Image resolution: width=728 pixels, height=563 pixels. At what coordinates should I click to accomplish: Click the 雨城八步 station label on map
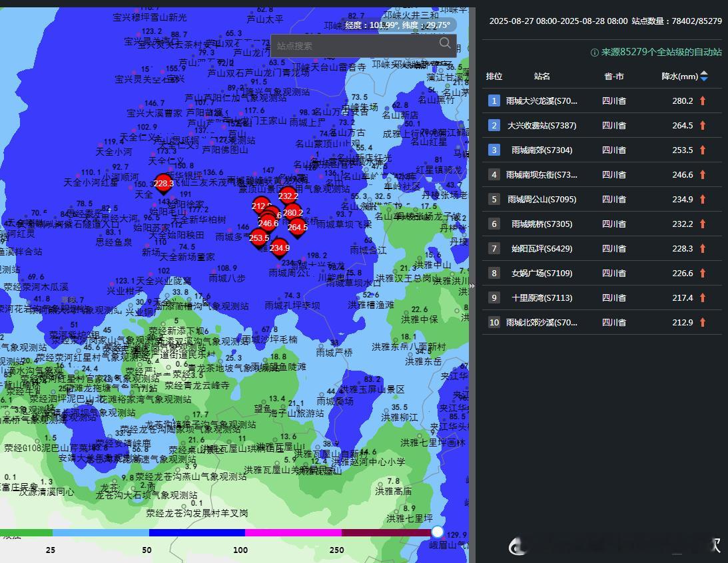click(x=227, y=278)
